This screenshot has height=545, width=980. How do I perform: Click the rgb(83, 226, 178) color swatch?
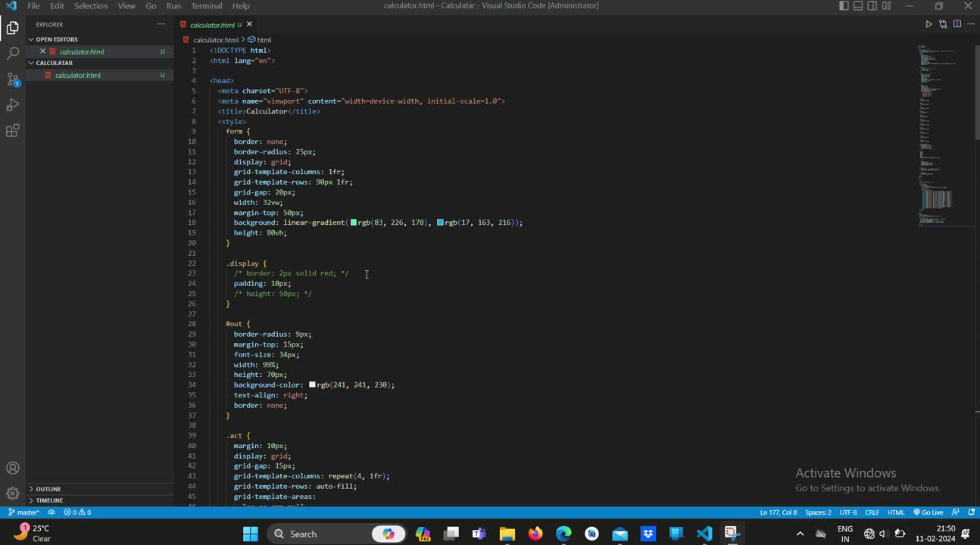pyautogui.click(x=354, y=223)
